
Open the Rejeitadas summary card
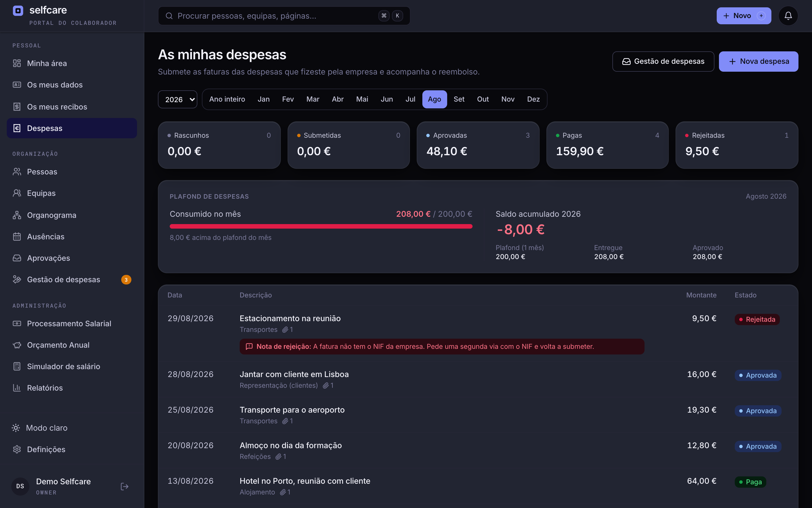(x=737, y=145)
